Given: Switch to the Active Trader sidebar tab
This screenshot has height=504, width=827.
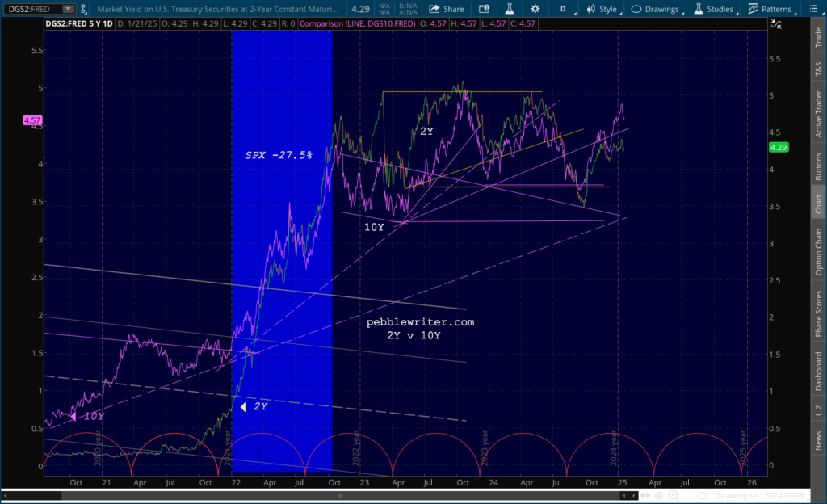Looking at the screenshot, I should click(x=819, y=114).
